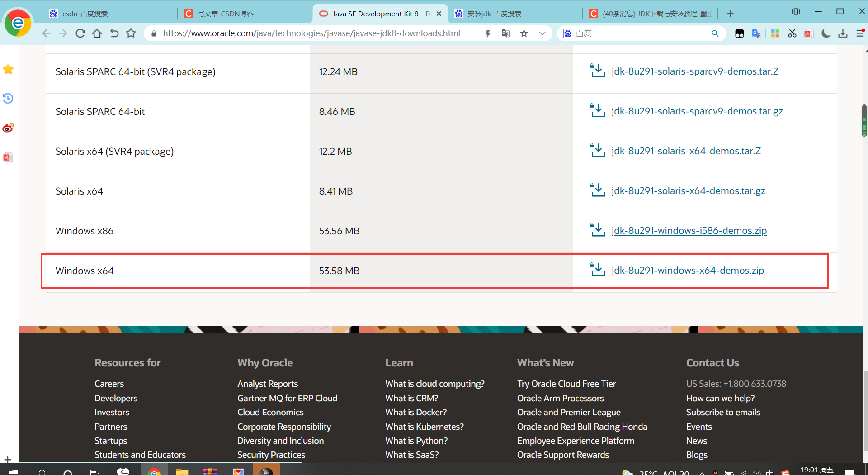The image size is (868, 475).
Task: Click the undo closed tab icon
Action: tap(114, 33)
